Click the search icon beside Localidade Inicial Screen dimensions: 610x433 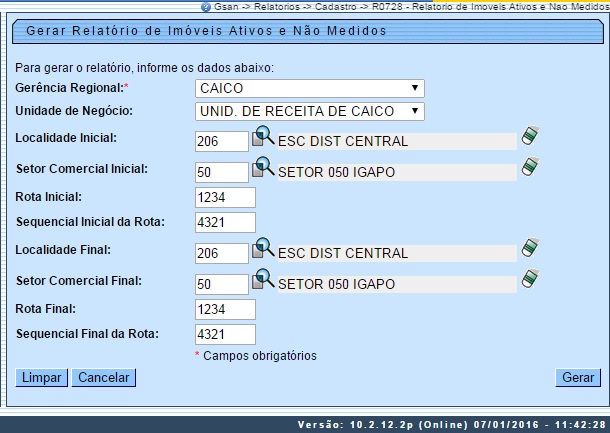[262, 137]
